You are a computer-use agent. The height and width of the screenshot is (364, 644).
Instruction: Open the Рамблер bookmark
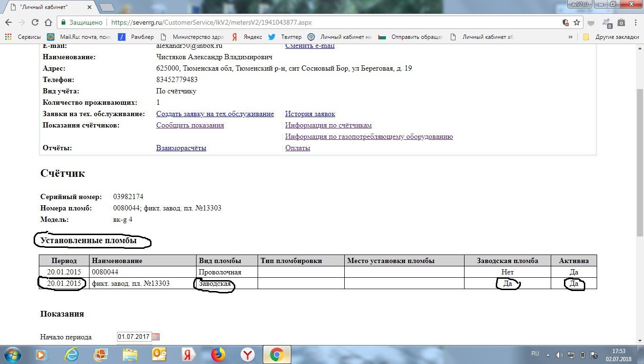(x=136, y=36)
